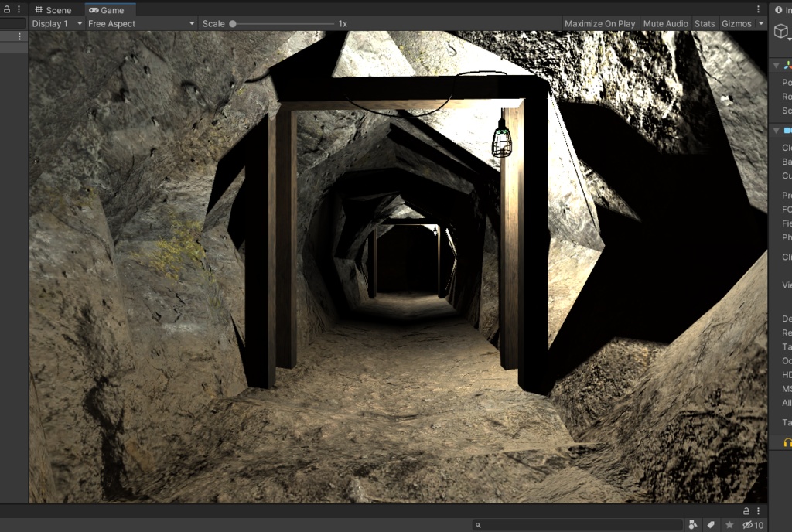Click Maximize On Play

(599, 23)
